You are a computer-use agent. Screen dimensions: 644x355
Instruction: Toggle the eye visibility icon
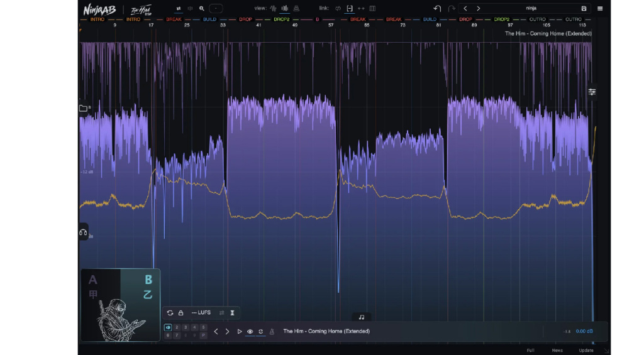coord(250,332)
